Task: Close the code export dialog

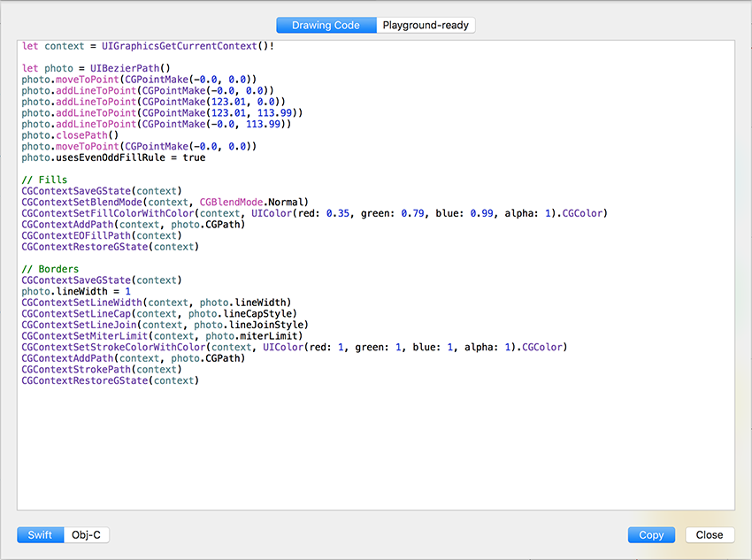Action: (710, 535)
